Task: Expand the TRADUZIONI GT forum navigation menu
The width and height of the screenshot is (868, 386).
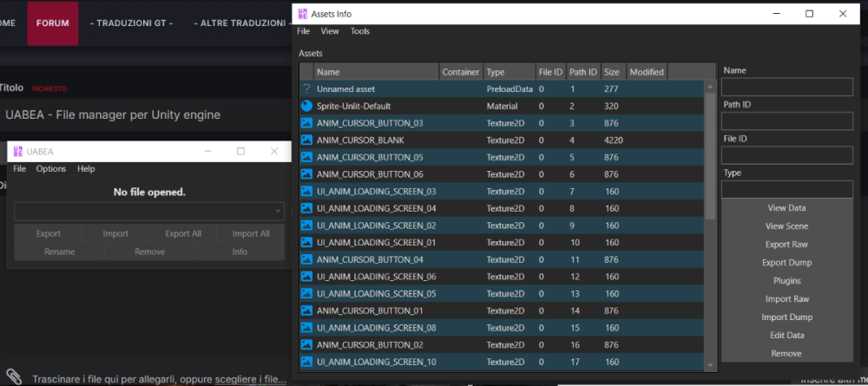Action: (131, 23)
